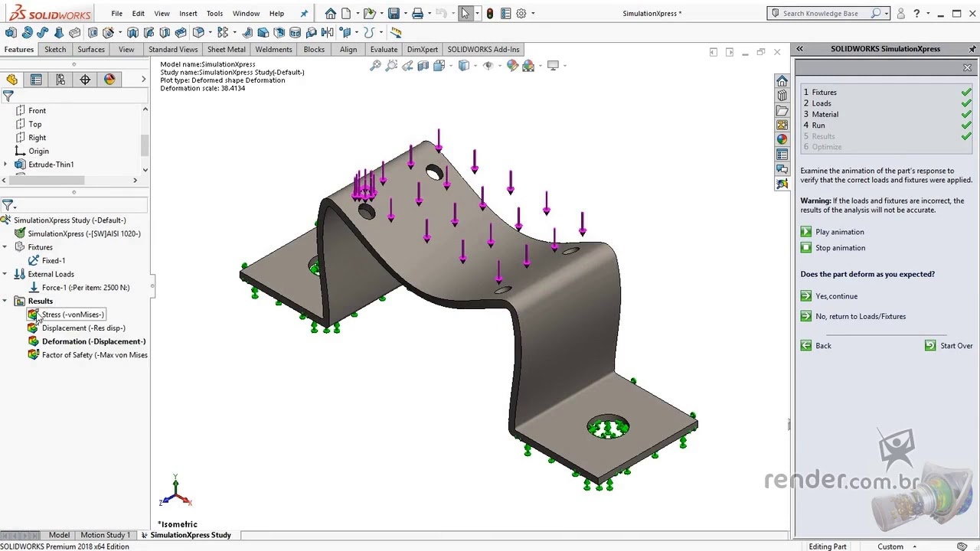The width and height of the screenshot is (980, 551).
Task: Click Apply Scene icon in view toolbar
Action: (x=528, y=66)
